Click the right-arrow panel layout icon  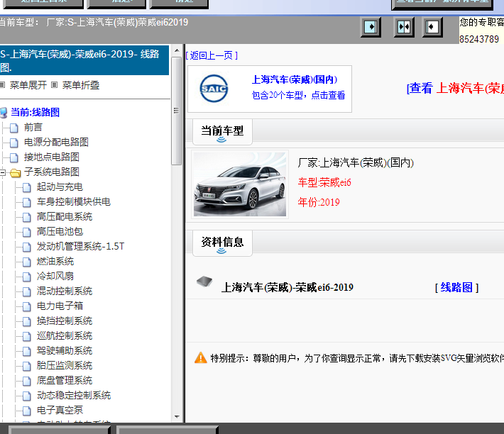(x=371, y=27)
